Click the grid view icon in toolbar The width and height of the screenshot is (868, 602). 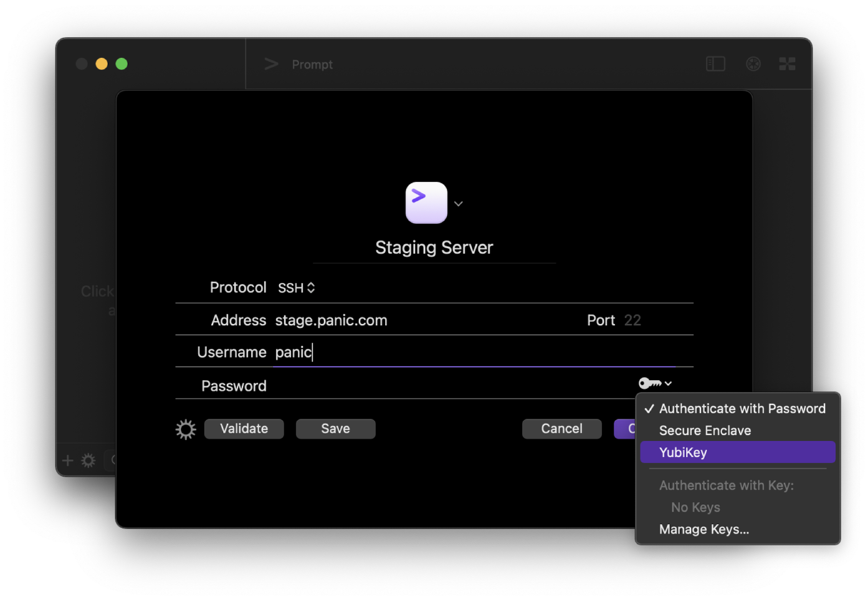click(x=788, y=64)
